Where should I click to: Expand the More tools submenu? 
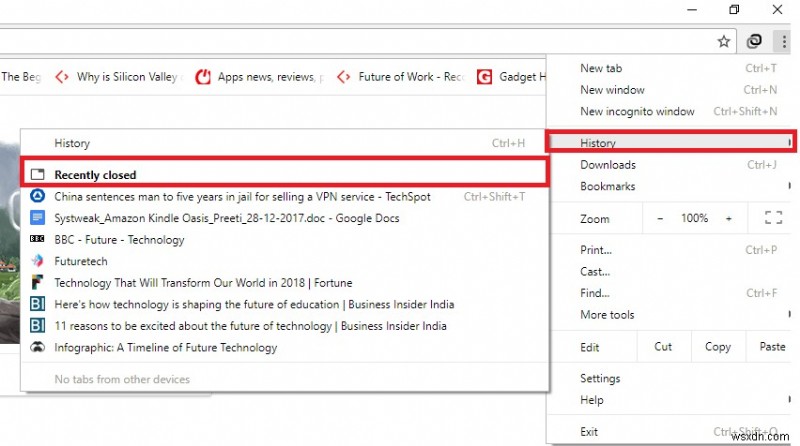pos(670,315)
